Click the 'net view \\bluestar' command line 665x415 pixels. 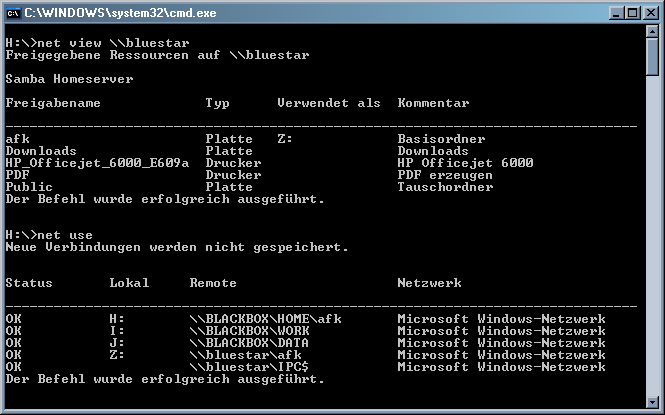click(78, 43)
